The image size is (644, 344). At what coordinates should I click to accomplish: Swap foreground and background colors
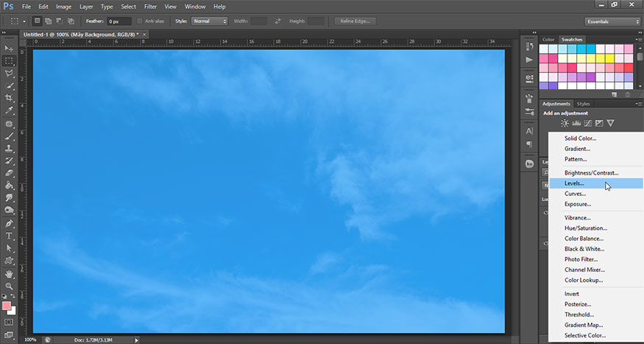click(13, 296)
